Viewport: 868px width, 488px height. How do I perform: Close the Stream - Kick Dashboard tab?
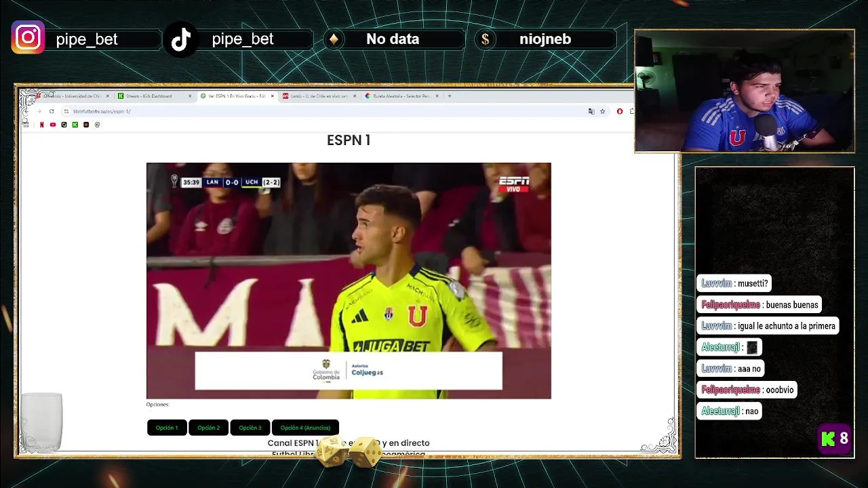[190, 96]
